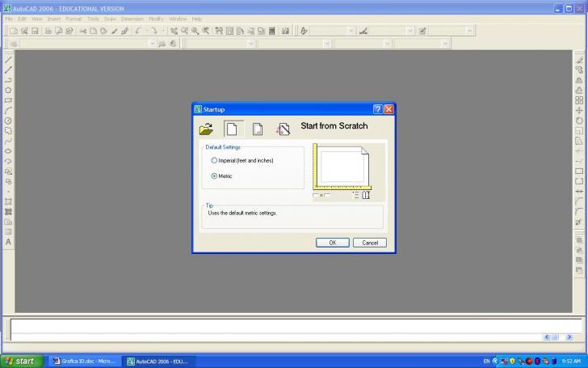Switch to Grafica 3D.doc taskbar item

click(85, 362)
